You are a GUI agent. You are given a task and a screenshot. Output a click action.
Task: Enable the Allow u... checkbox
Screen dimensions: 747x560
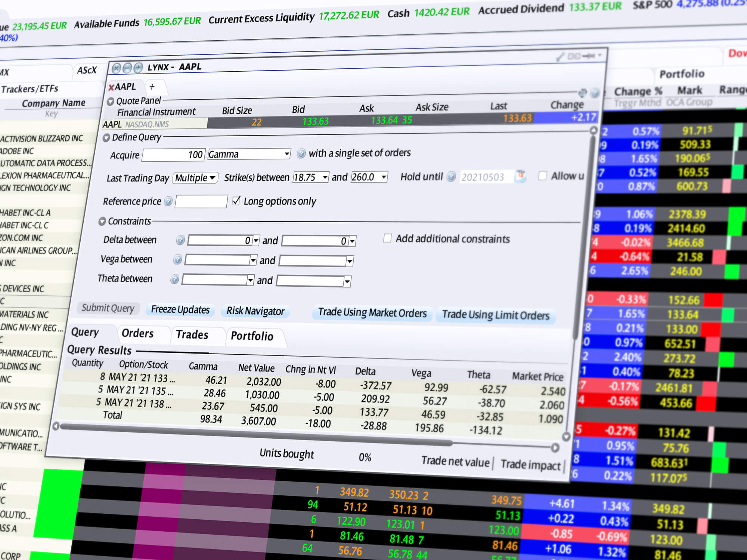(542, 175)
